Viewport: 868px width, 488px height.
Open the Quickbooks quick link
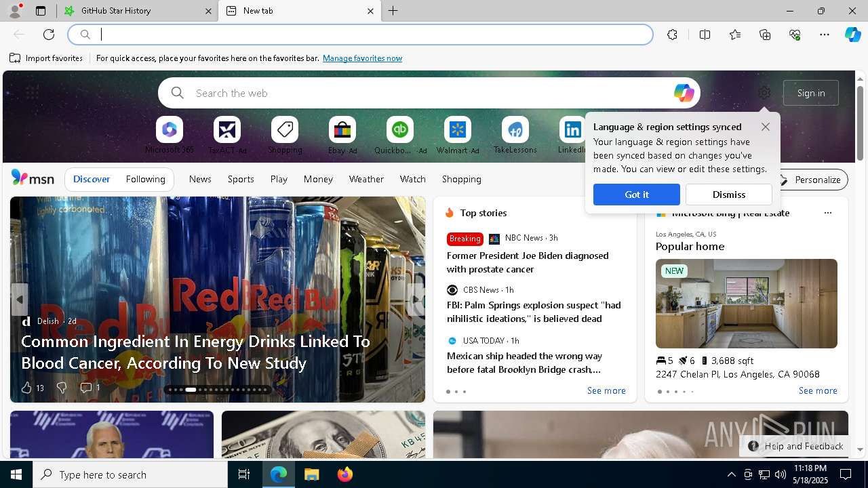pyautogui.click(x=400, y=136)
